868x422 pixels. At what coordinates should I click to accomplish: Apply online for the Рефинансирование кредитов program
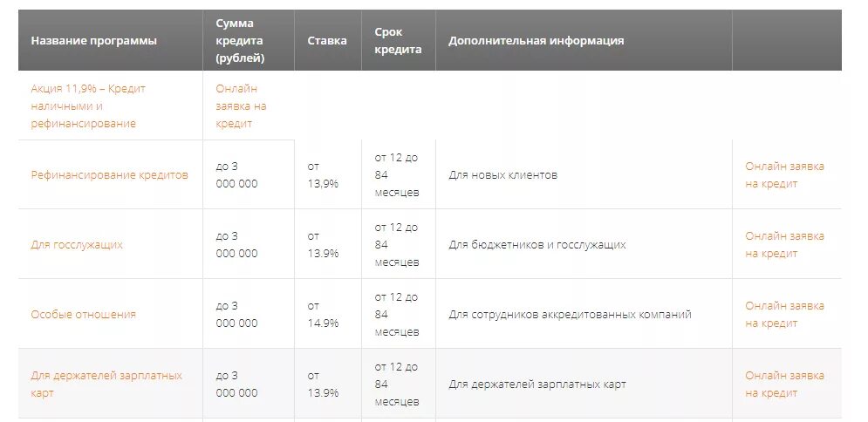[784, 174]
